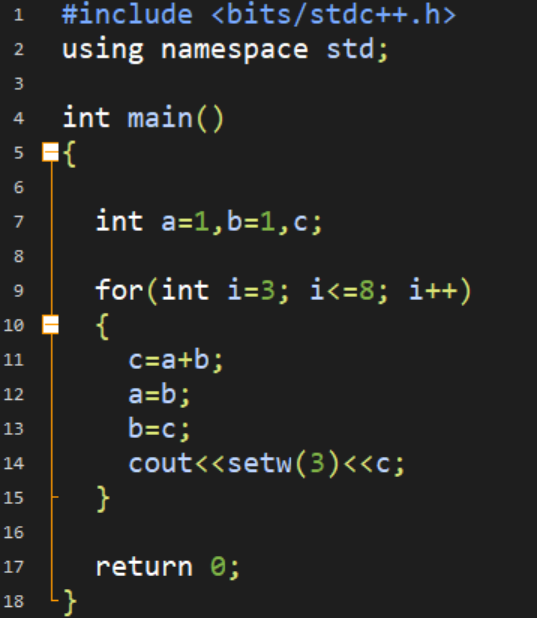
Task: Click line number 14 in gutter
Action: click(14, 464)
